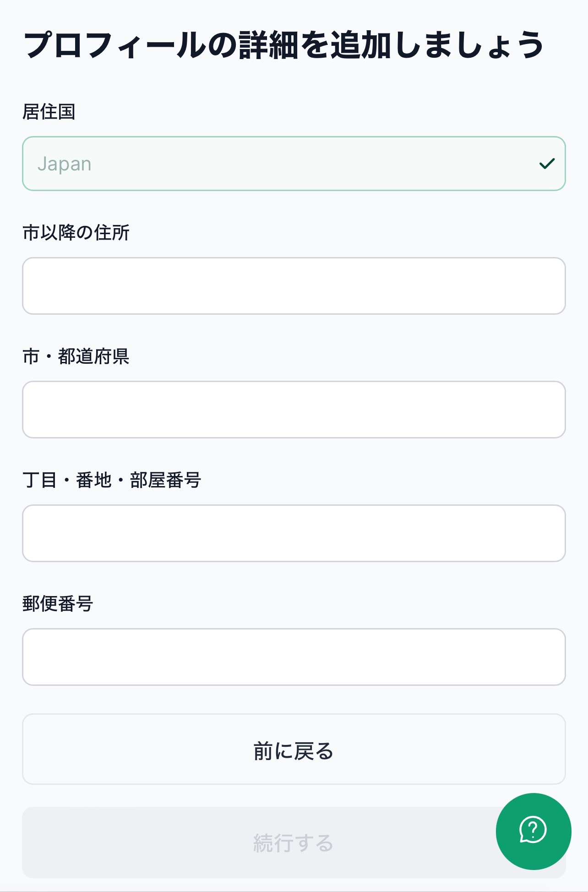
Task: Click the 丁目・番地・部屋番号 label text
Action: pyautogui.click(x=112, y=480)
